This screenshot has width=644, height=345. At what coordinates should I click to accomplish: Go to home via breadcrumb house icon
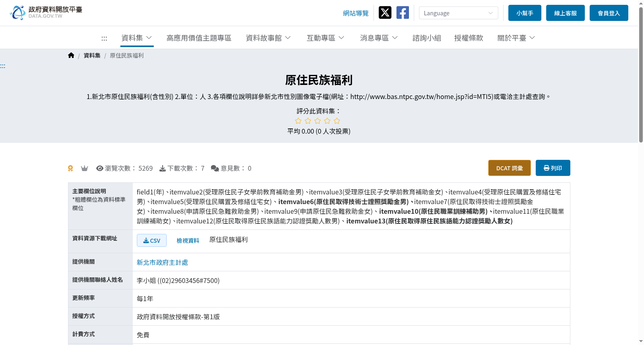pyautogui.click(x=71, y=56)
